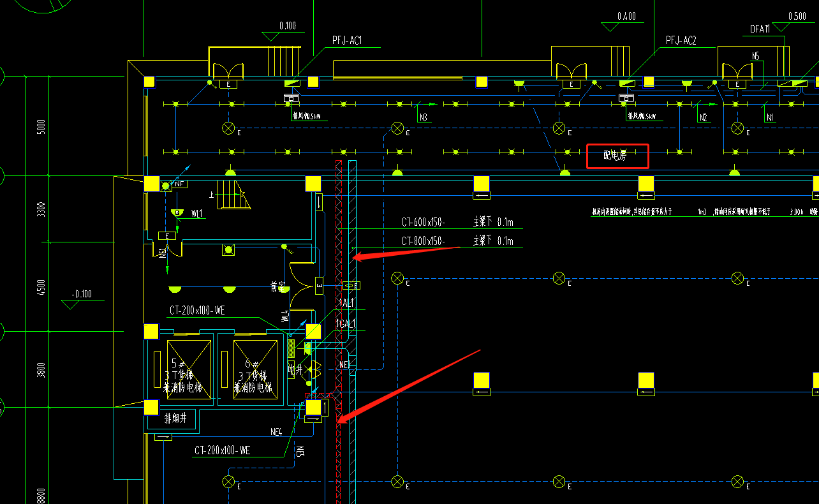Viewport: 819px width, 504px height.
Task: Click the DFAT1 panel label
Action: point(760,29)
